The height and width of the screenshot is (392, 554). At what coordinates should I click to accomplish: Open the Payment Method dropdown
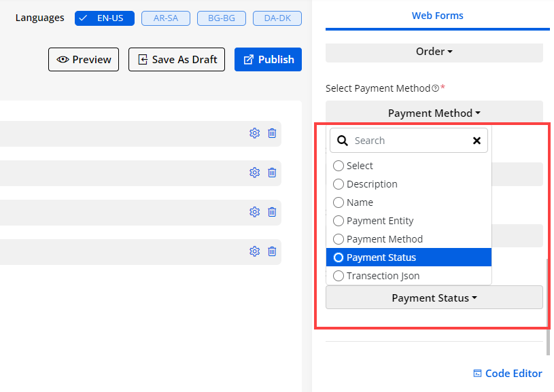434,113
